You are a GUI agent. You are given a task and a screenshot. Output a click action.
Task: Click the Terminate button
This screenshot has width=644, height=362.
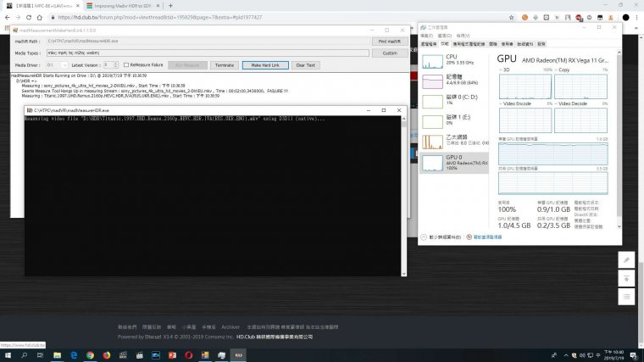tap(224, 64)
